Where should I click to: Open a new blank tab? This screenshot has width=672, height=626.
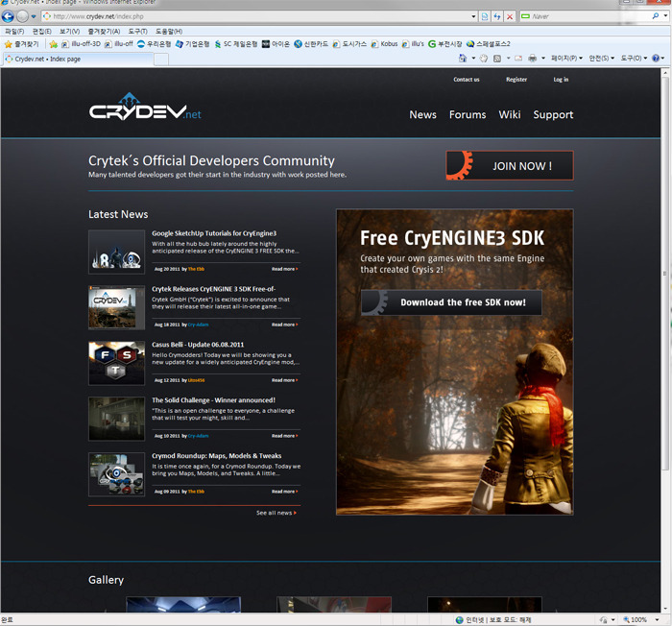pyautogui.click(x=161, y=60)
